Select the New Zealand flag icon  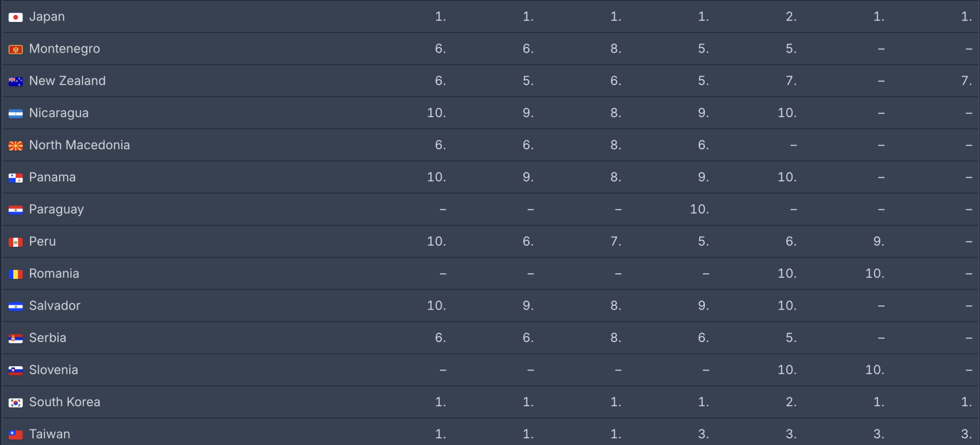[x=16, y=82]
